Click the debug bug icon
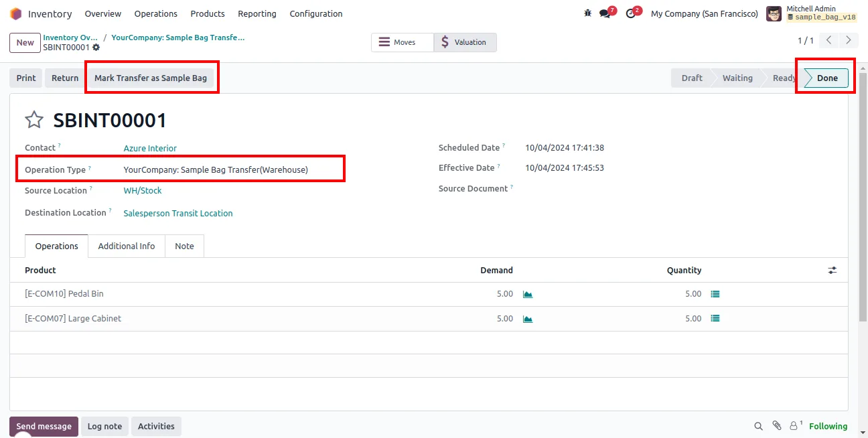Image resolution: width=868 pixels, height=438 pixels. click(x=588, y=13)
